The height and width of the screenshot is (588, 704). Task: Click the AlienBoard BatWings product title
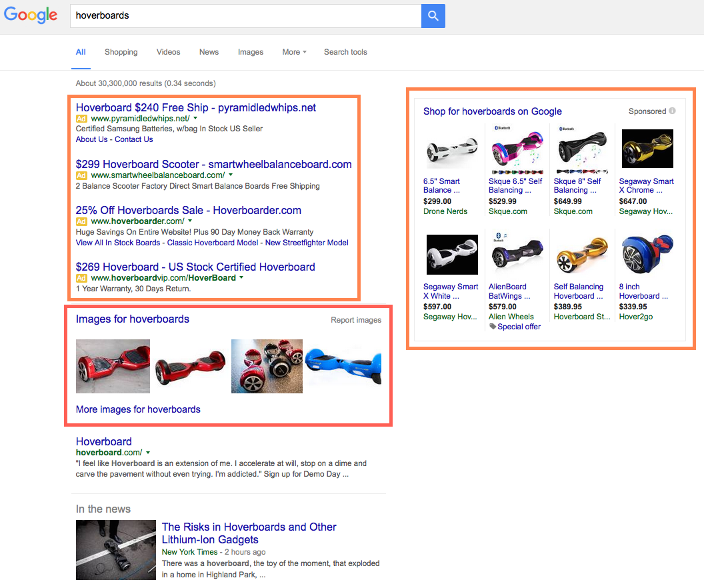509,291
